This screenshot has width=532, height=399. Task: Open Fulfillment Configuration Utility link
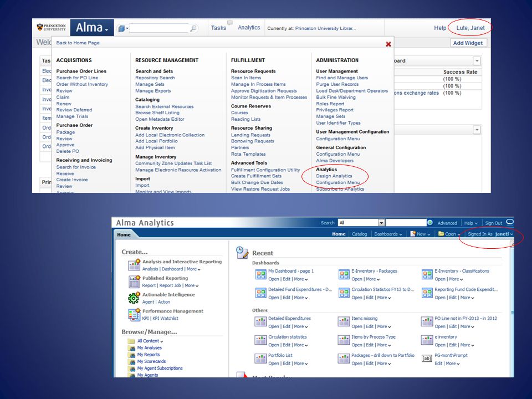tap(265, 170)
